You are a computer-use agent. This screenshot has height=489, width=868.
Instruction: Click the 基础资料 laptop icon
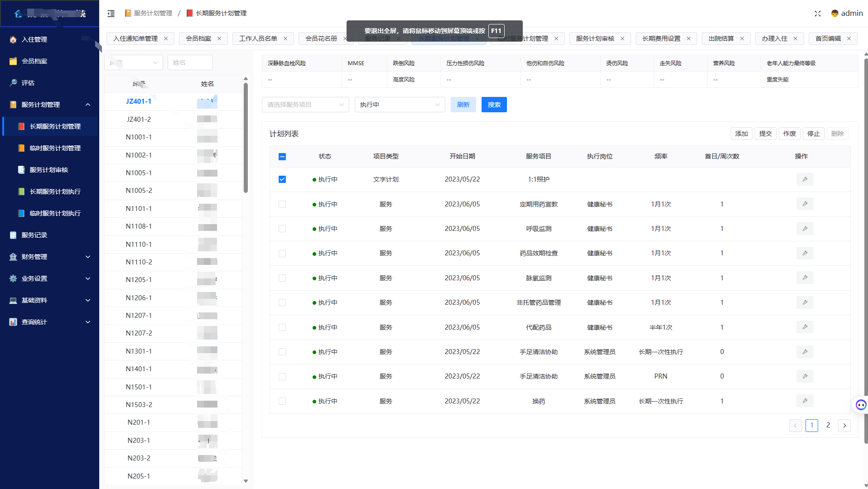tap(13, 300)
